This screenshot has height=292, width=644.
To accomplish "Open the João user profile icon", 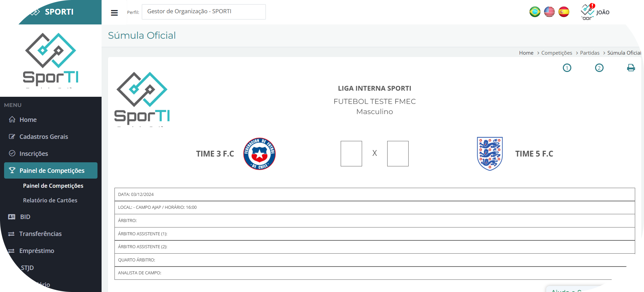I will (x=588, y=12).
